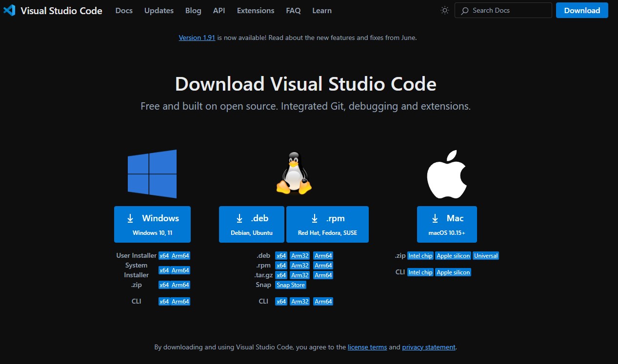Download Windows CLI Arm64

pyautogui.click(x=180, y=302)
